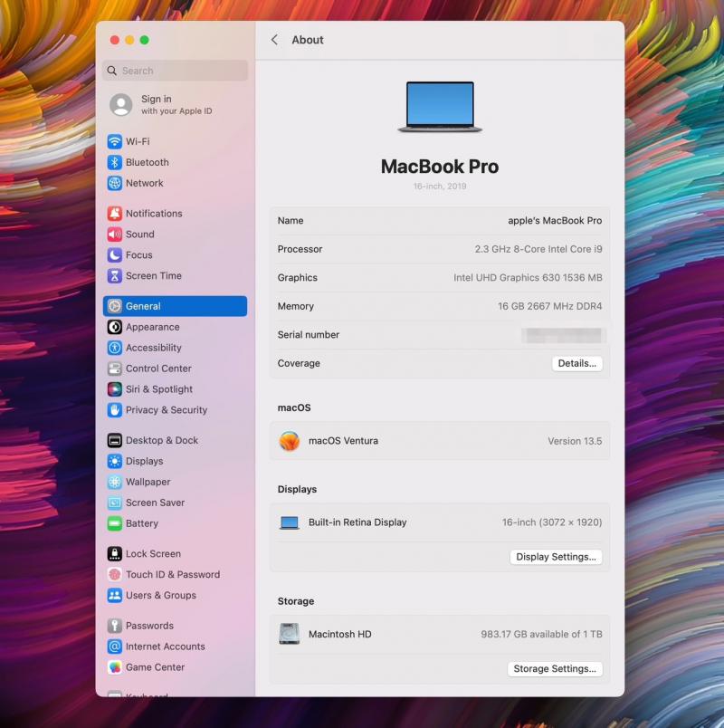Click the search magnifier icon
The width and height of the screenshot is (724, 728).
coord(112,71)
